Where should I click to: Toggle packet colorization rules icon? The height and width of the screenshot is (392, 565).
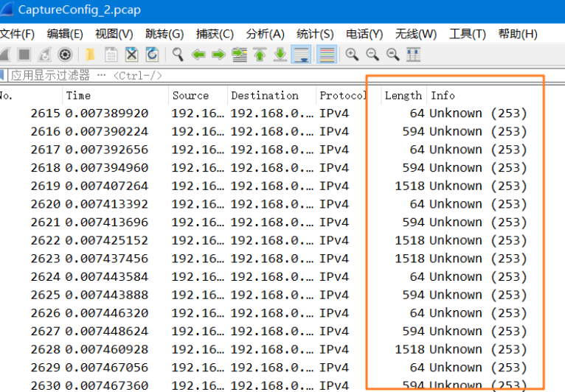click(327, 55)
